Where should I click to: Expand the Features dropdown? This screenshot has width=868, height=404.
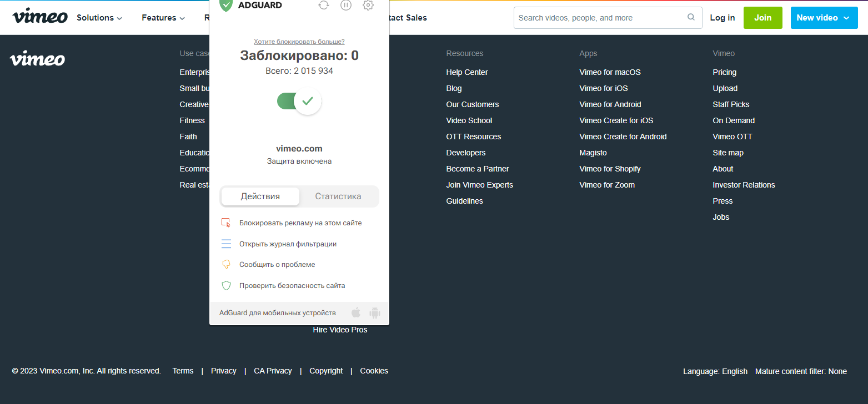[x=163, y=17]
